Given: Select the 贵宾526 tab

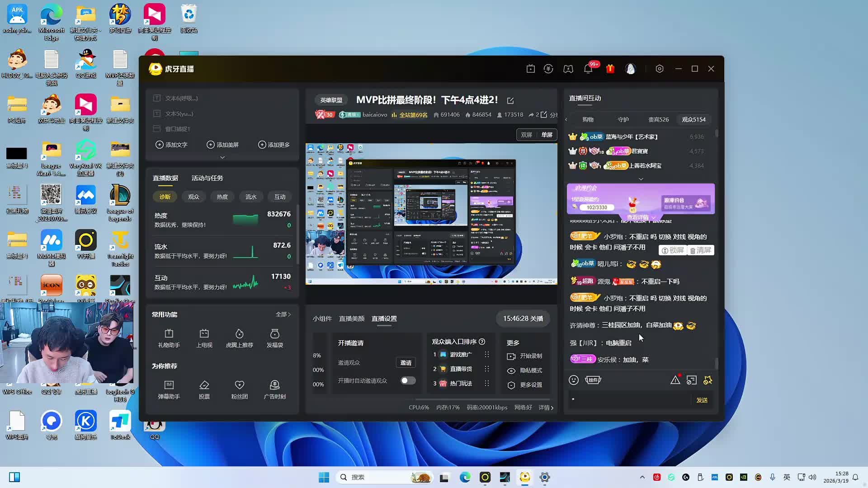Looking at the screenshot, I should click(x=658, y=119).
